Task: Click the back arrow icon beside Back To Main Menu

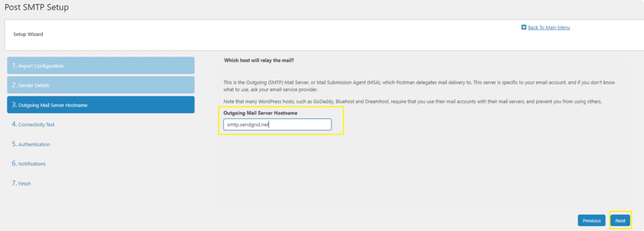Action: click(x=524, y=28)
